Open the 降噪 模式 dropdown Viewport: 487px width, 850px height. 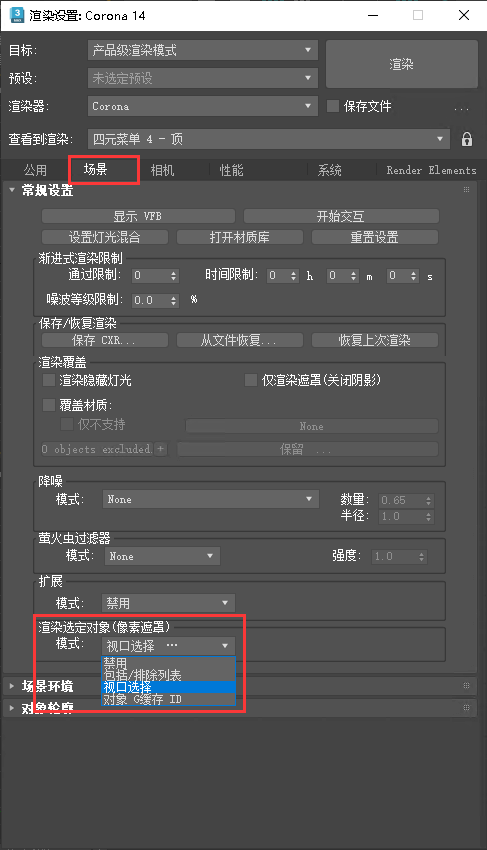210,499
